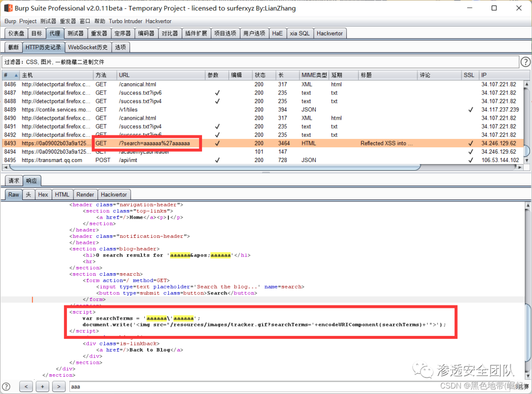Viewport: 532px width, 394px height.
Task: Select the Hackvertor response view tab
Action: tap(114, 195)
